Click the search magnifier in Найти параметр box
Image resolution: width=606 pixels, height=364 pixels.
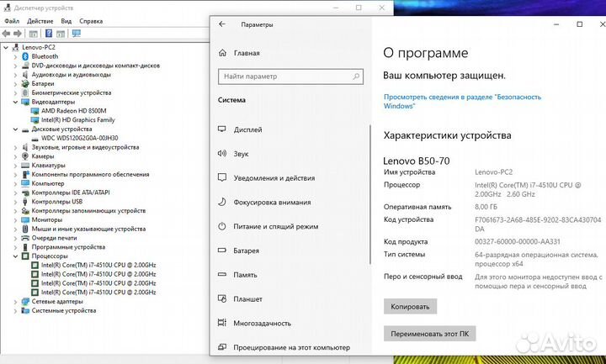[356, 76]
